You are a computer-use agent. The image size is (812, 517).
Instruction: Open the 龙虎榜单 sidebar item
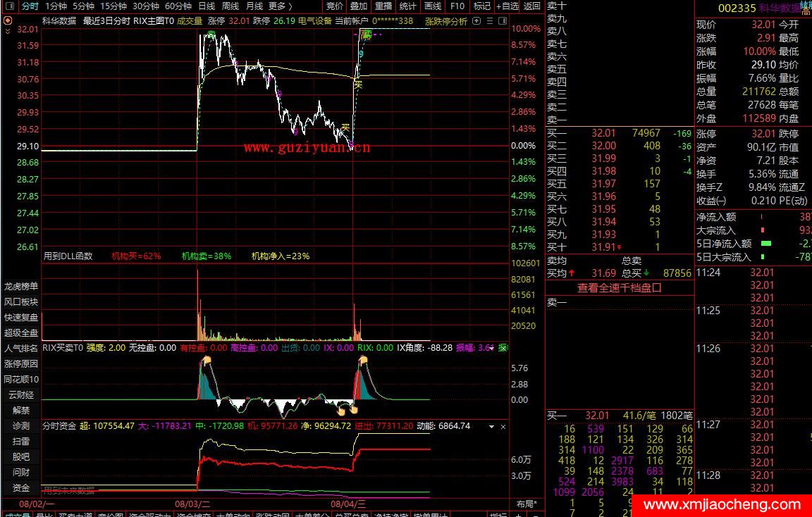pyautogui.click(x=21, y=287)
